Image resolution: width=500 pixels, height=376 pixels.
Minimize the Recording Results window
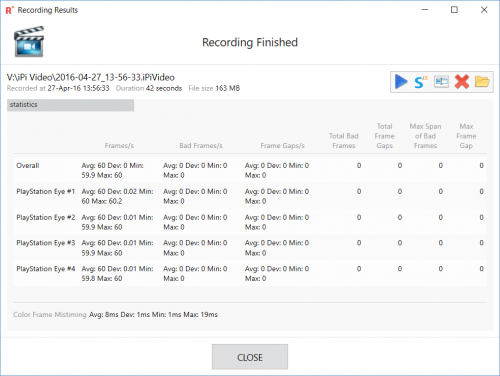(x=425, y=10)
